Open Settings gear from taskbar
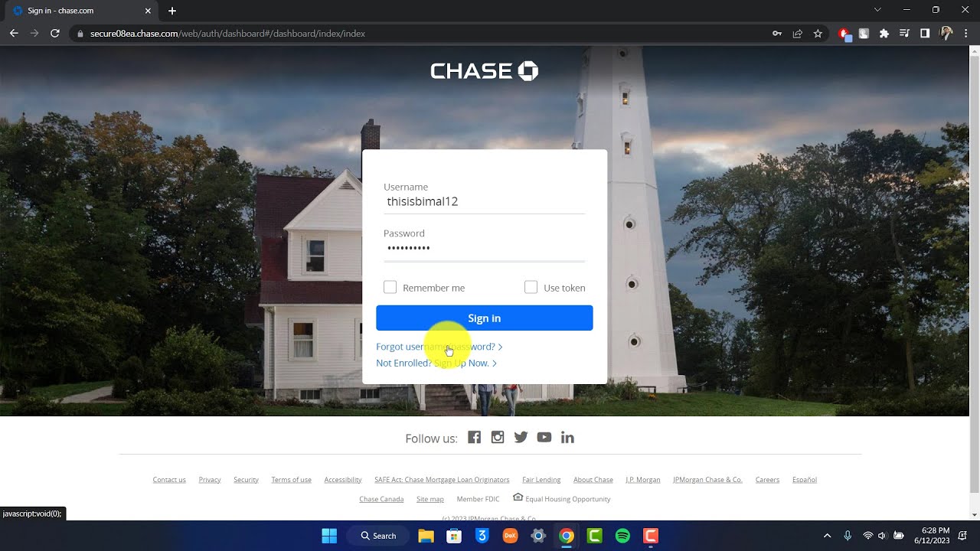Screen dimensions: 980x551 click(538, 536)
